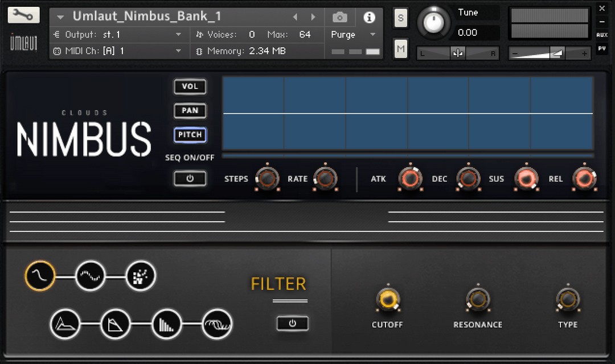The width and height of the screenshot is (615, 364).
Task: Select the PAN sequencer mode
Action: [x=190, y=110]
